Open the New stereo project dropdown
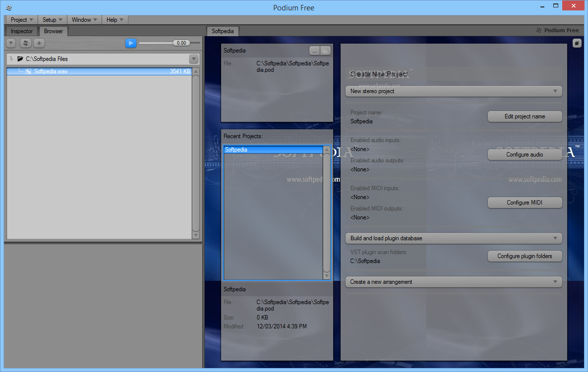The height and width of the screenshot is (372, 588). [454, 91]
